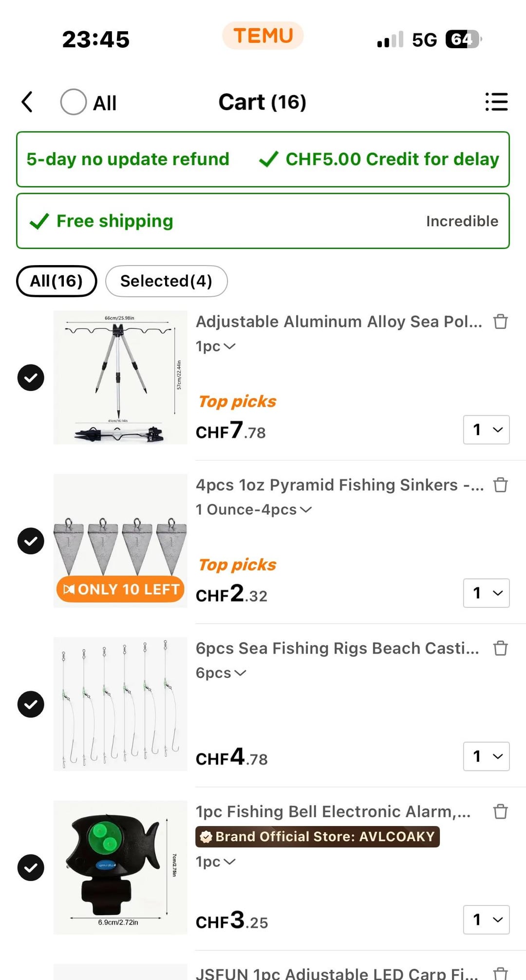Open the fishing bell alarm product image
The image size is (526, 980).
(x=120, y=867)
